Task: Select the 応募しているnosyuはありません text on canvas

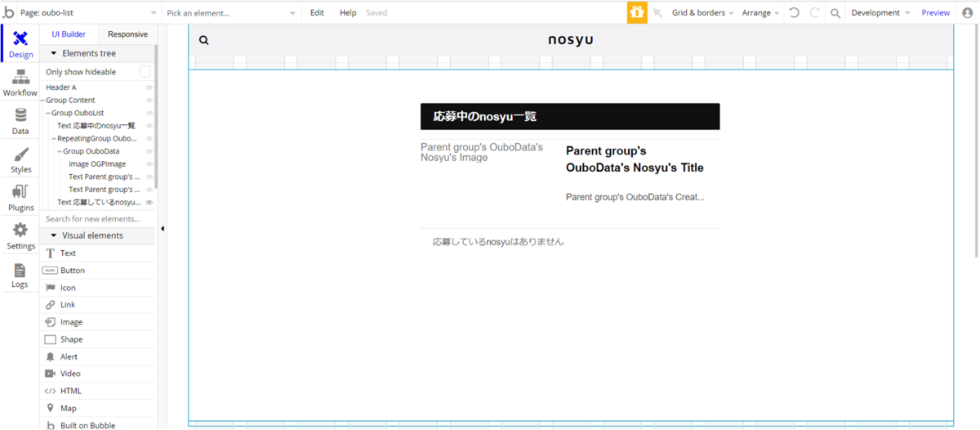Action: point(498,242)
